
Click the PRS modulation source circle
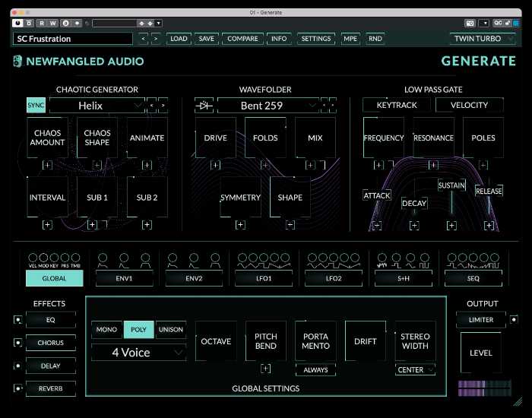click(65, 258)
